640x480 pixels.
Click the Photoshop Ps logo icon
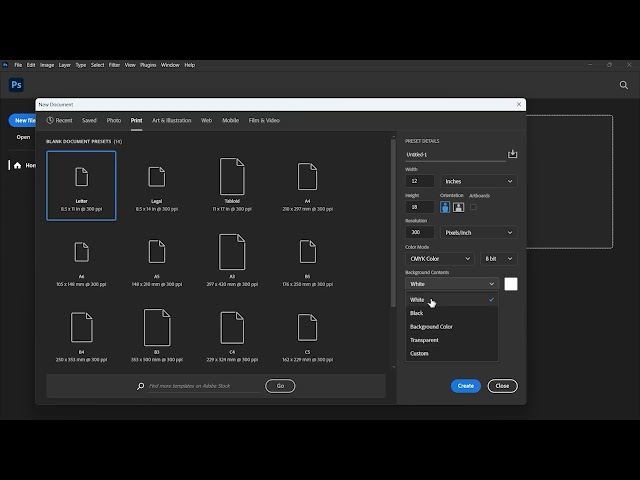pos(16,85)
